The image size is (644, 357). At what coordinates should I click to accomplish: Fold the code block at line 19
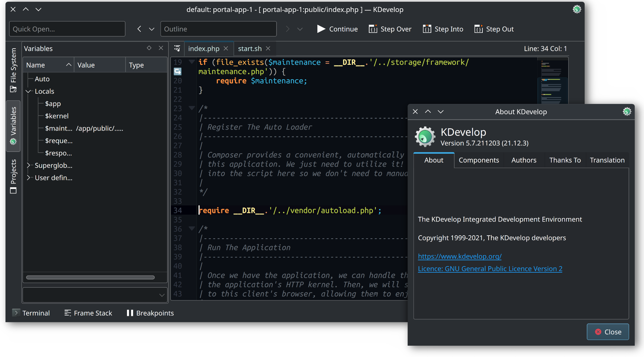coord(192,62)
